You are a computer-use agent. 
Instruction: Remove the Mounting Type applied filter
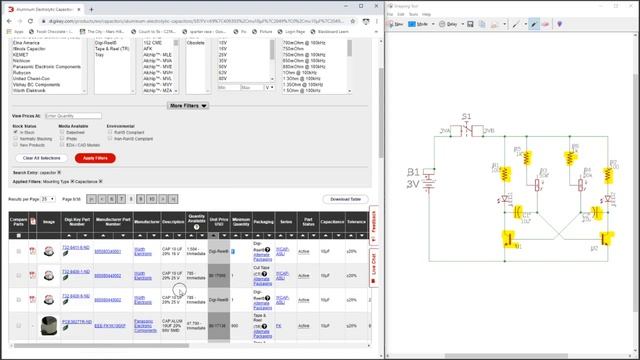(x=72, y=182)
